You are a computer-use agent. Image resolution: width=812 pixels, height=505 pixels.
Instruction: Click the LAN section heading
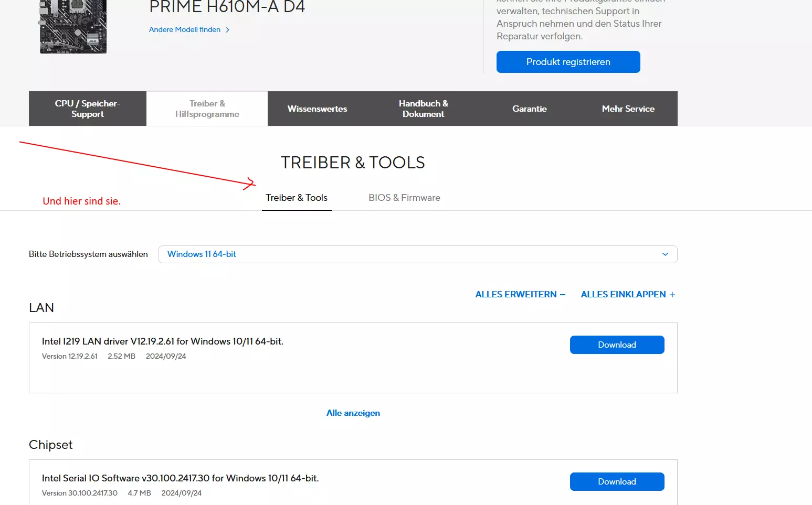41,308
